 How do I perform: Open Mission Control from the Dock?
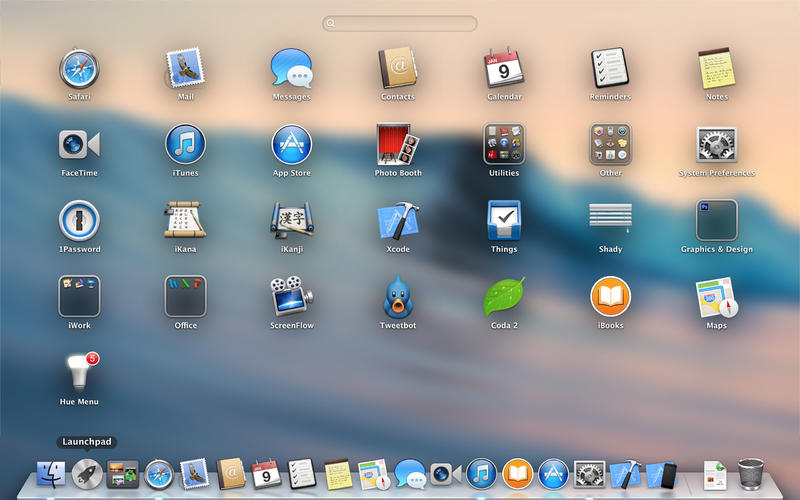pos(122,474)
